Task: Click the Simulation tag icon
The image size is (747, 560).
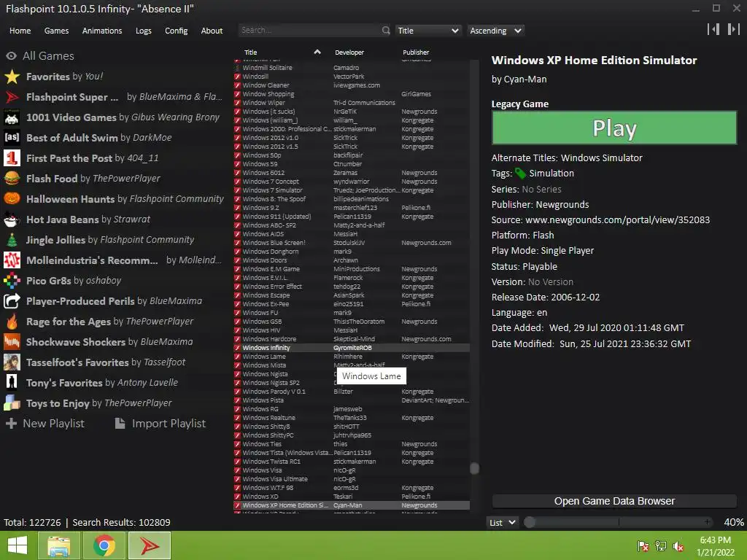Action: [x=520, y=174]
